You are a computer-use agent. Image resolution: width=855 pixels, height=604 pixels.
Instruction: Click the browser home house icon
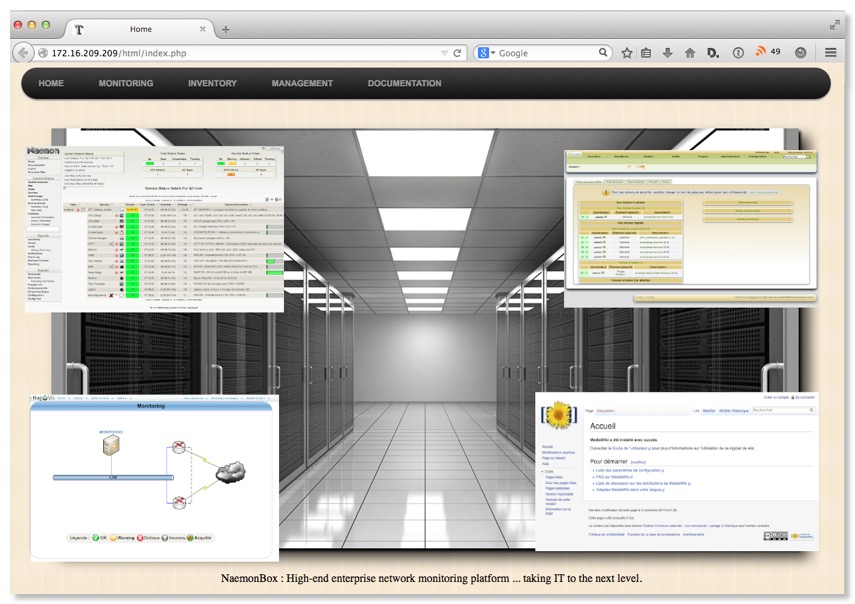click(690, 53)
